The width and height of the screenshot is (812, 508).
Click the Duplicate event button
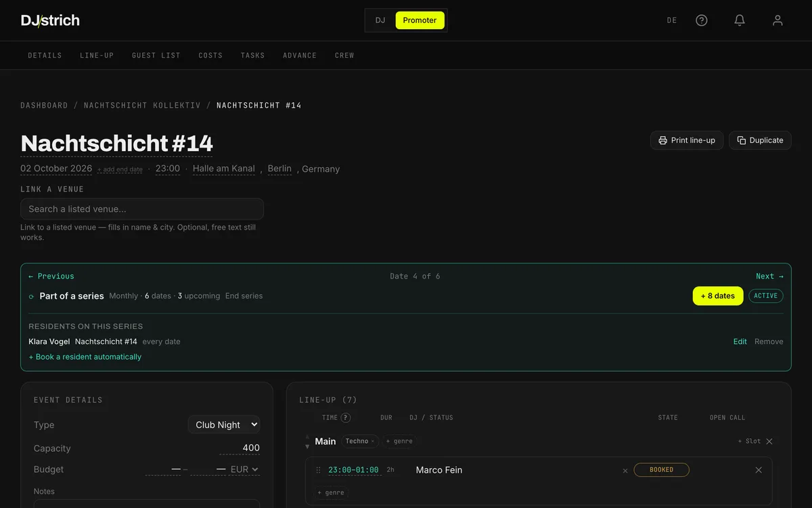tap(760, 140)
